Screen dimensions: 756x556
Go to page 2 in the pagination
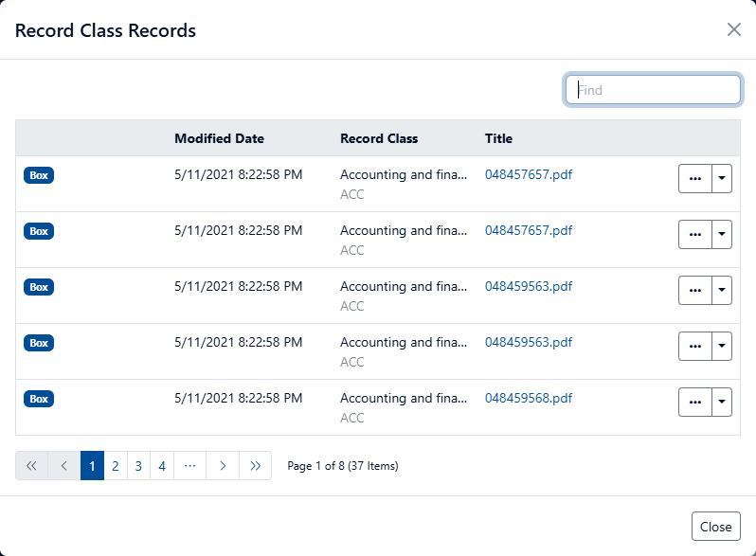point(115,466)
